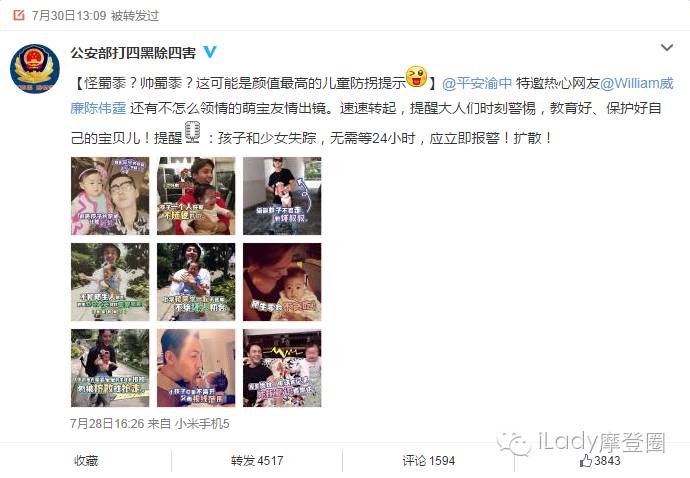Open first thumbnail with baby and man in glasses
690x478 pixels.
tap(110, 196)
